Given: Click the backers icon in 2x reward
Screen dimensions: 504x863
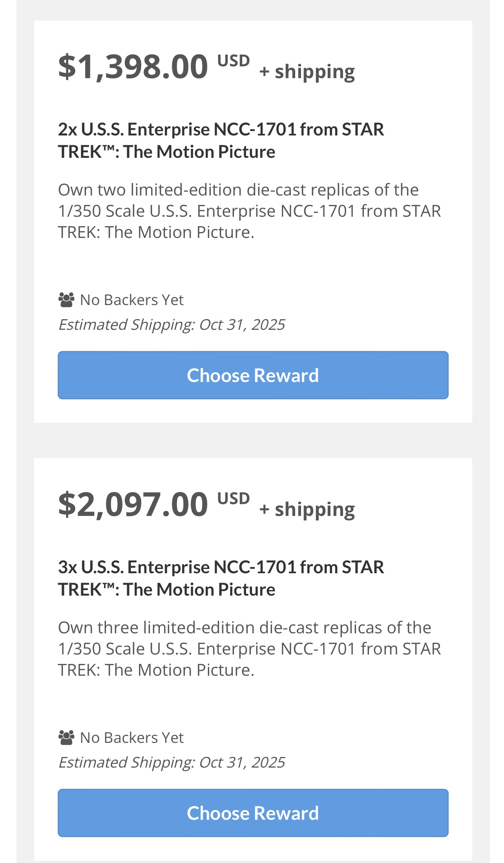Looking at the screenshot, I should pos(66,300).
